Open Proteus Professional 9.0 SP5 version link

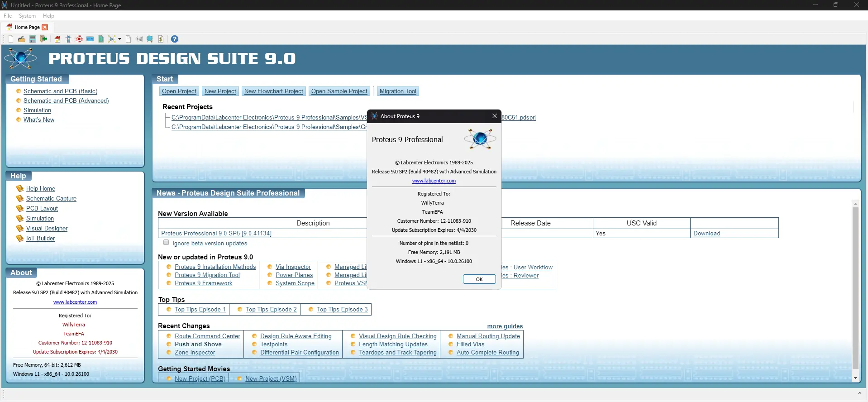click(216, 234)
